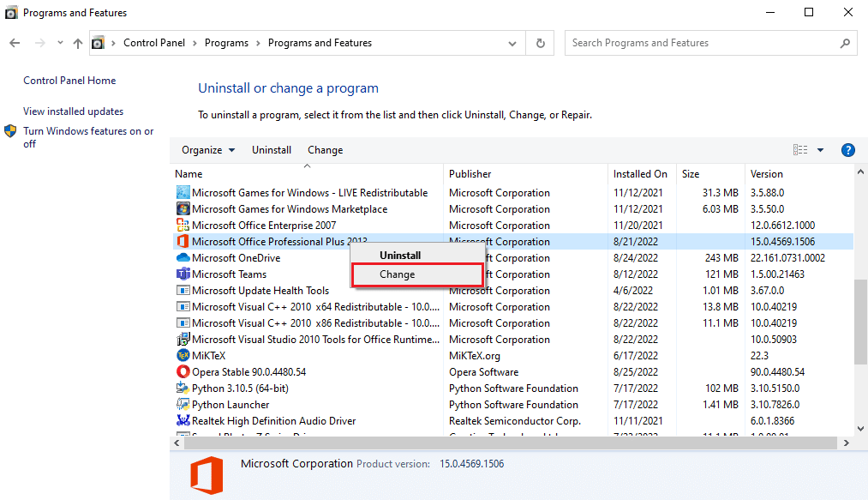Click the scroll up arrow of the list
This screenshot has height=500, width=868.
[860, 172]
